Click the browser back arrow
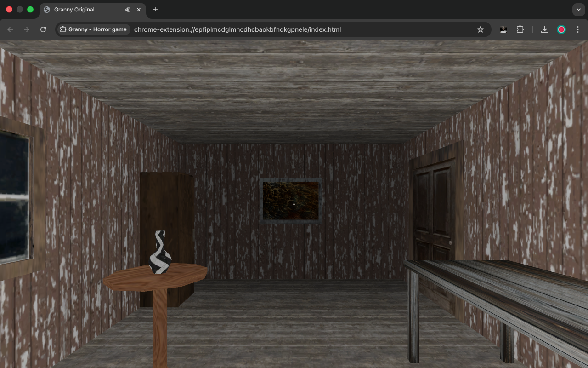This screenshot has height=368, width=588. pyautogui.click(x=10, y=29)
